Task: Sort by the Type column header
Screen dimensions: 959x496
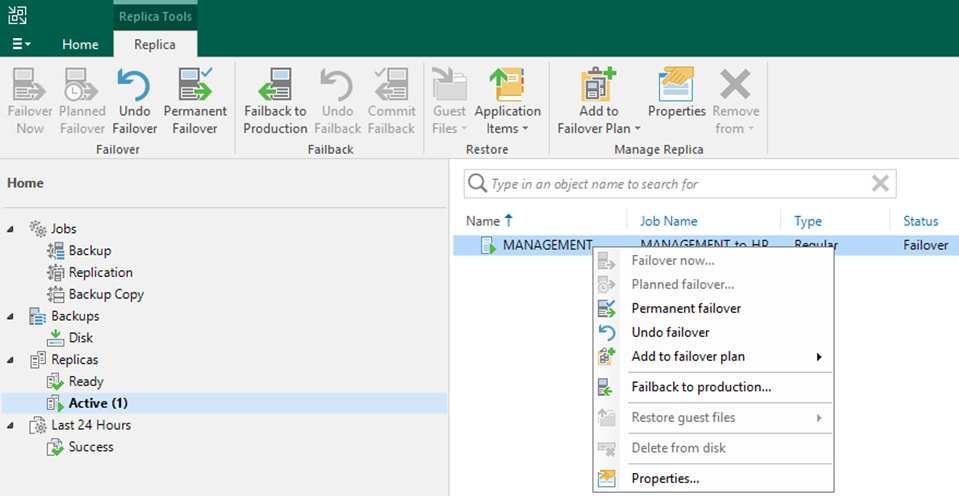Action: pos(807,221)
